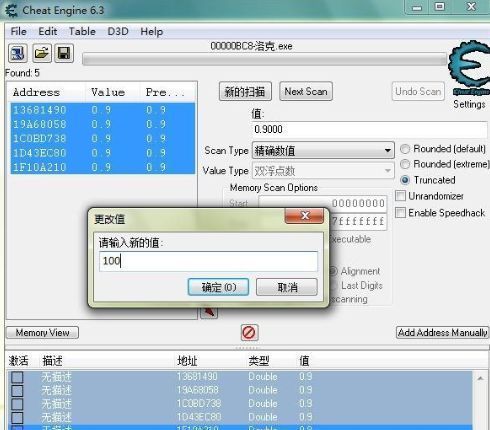Open the File menu
490x430 pixels.
[x=19, y=32]
